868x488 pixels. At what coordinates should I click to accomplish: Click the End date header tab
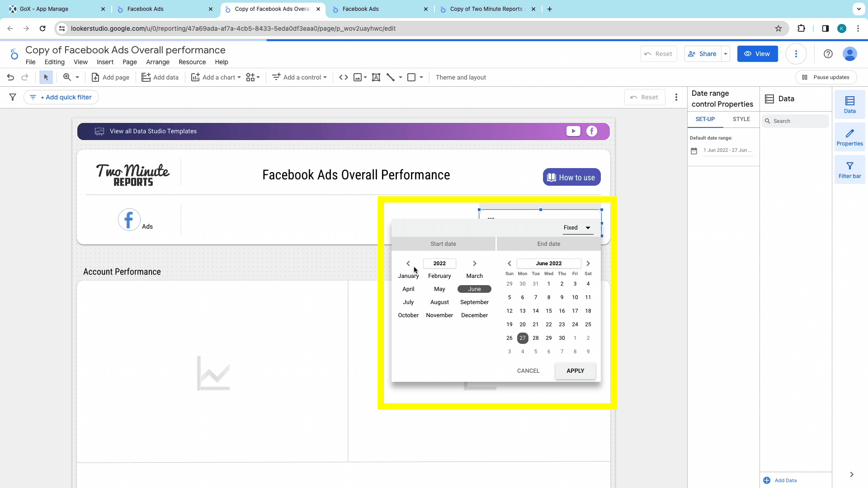(x=549, y=244)
